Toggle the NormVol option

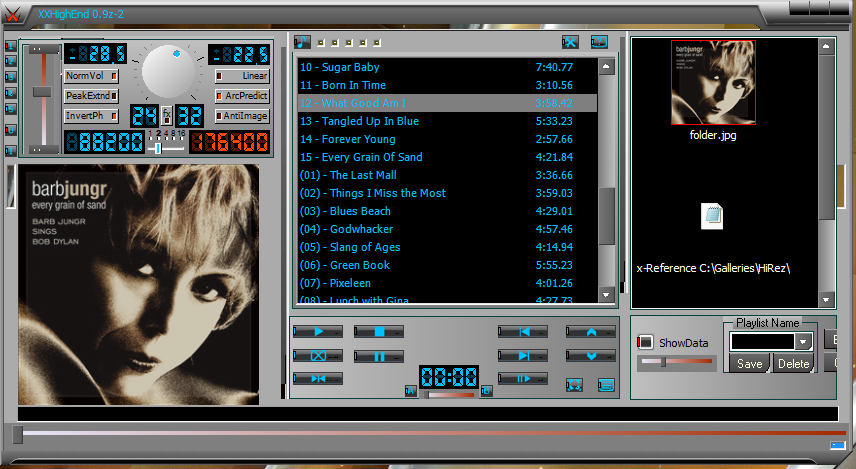(x=91, y=76)
